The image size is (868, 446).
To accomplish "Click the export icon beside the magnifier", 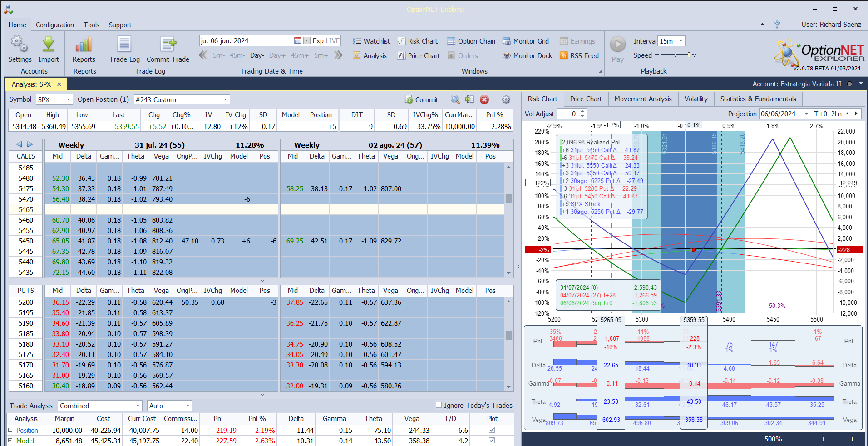I will [469, 99].
